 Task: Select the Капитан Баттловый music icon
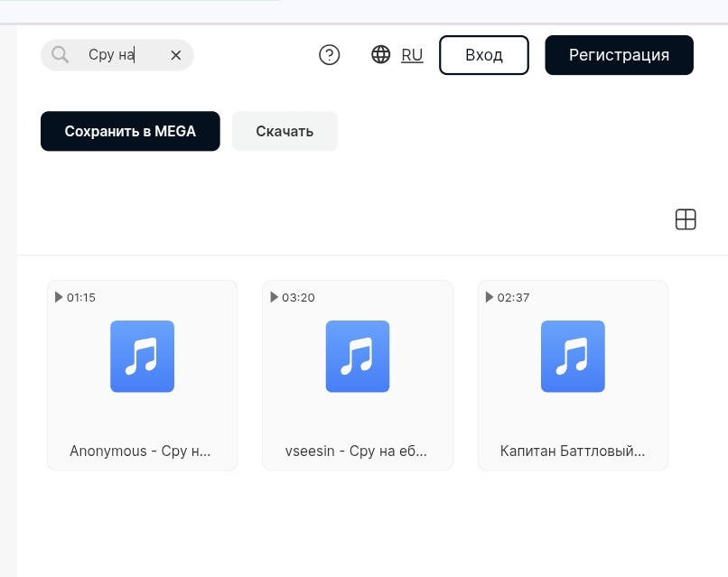click(x=573, y=356)
